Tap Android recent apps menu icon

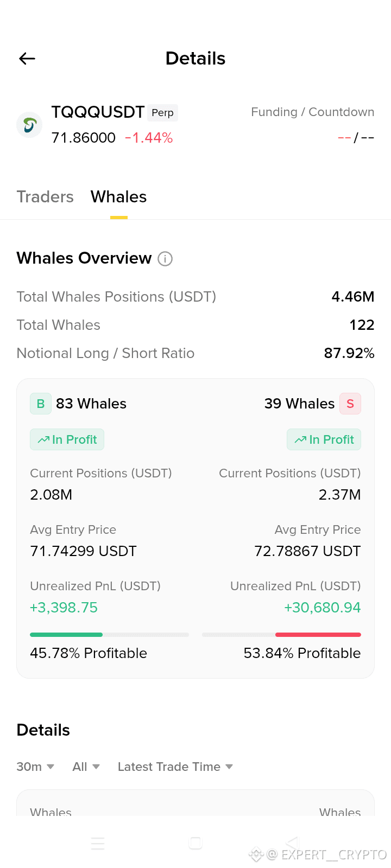(x=98, y=843)
